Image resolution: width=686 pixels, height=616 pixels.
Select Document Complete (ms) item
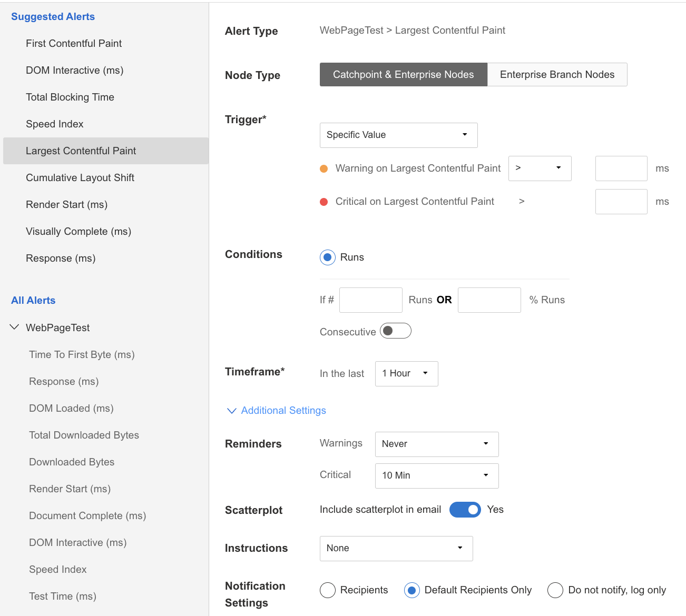[87, 516]
